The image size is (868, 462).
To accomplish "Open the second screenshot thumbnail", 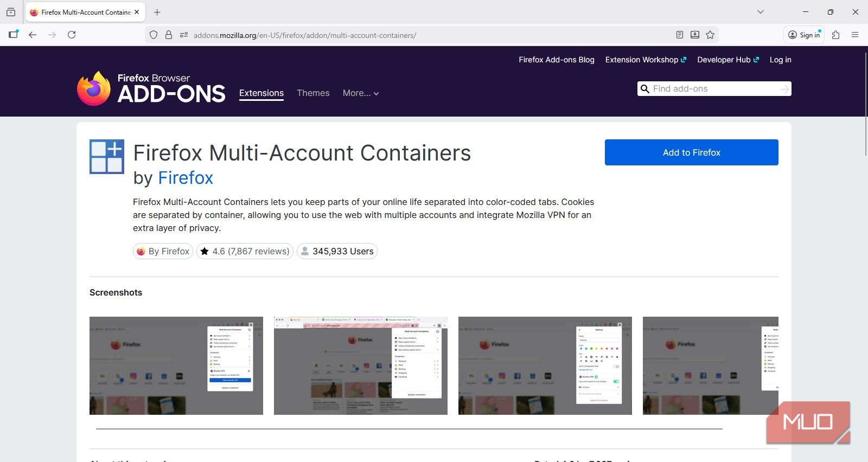I will coord(361,366).
